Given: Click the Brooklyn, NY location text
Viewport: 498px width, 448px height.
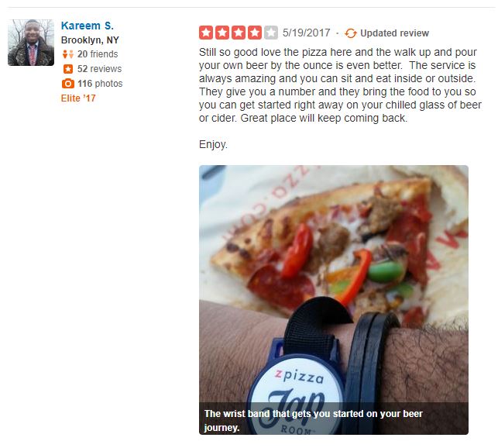Looking at the screenshot, I should (90, 40).
